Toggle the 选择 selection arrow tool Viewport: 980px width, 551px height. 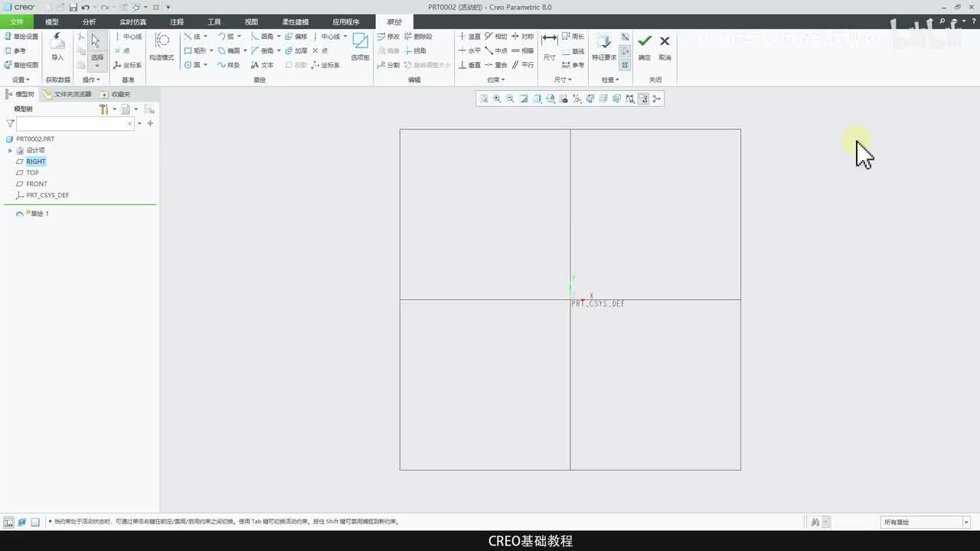(x=96, y=51)
